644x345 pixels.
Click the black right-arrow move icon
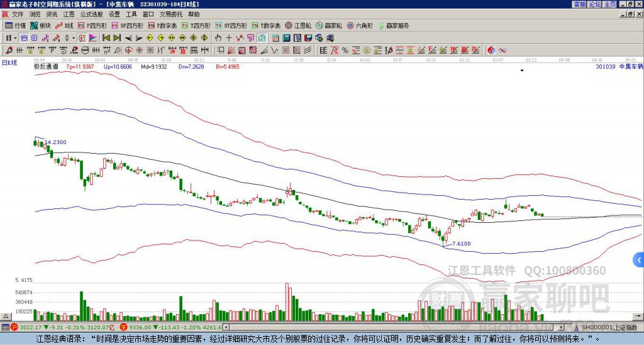click(x=139, y=38)
